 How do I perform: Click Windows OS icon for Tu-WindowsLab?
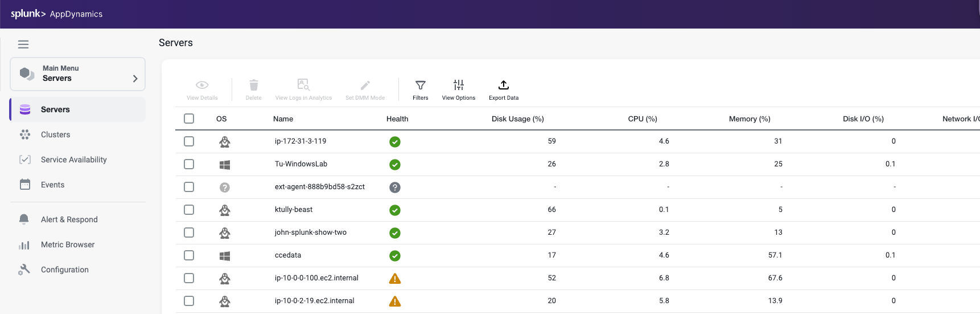click(225, 165)
